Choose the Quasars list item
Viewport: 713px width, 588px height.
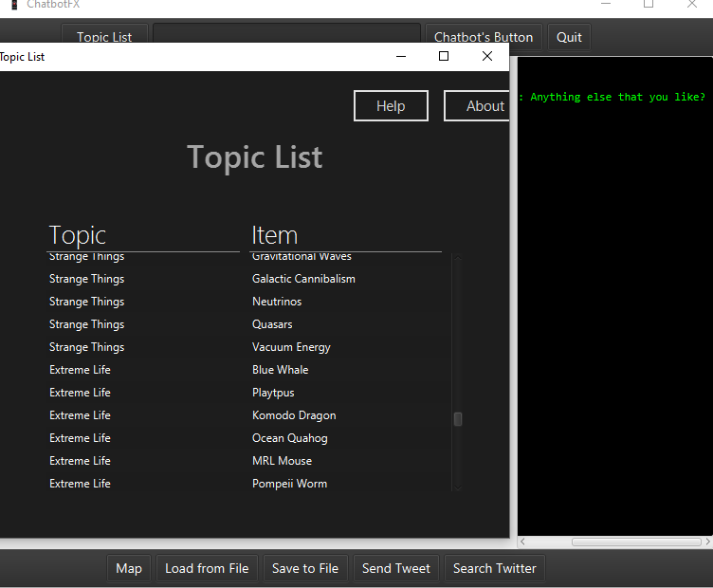pyautogui.click(x=272, y=324)
